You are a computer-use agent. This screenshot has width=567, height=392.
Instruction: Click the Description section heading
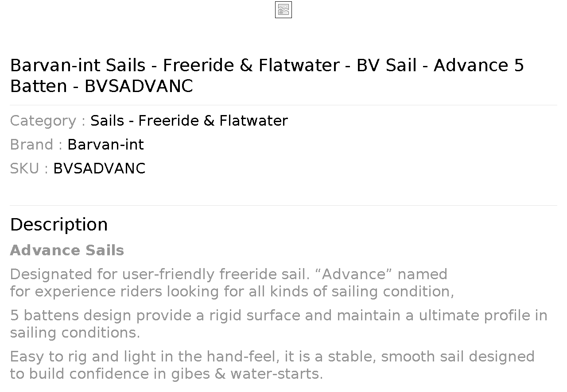click(59, 225)
